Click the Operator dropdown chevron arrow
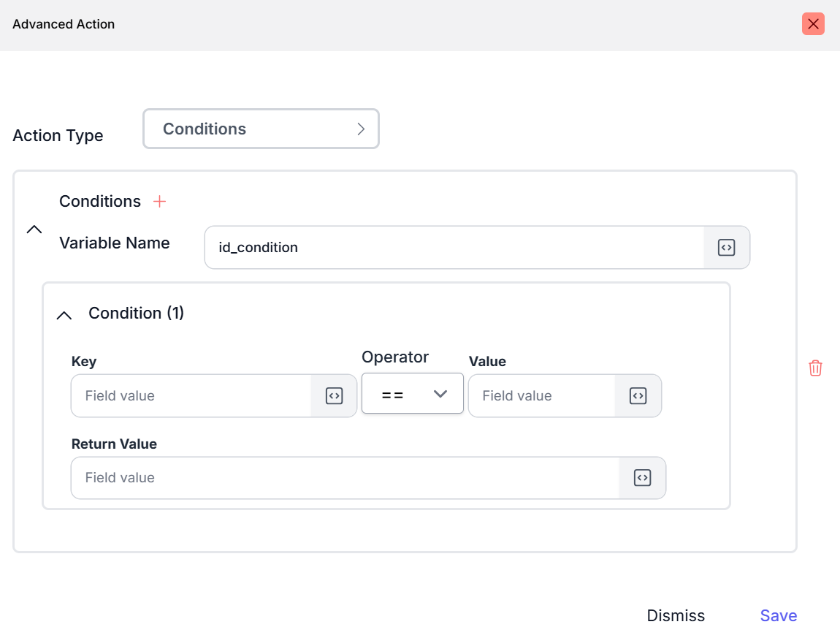The height and width of the screenshot is (638, 840). pyautogui.click(x=440, y=394)
